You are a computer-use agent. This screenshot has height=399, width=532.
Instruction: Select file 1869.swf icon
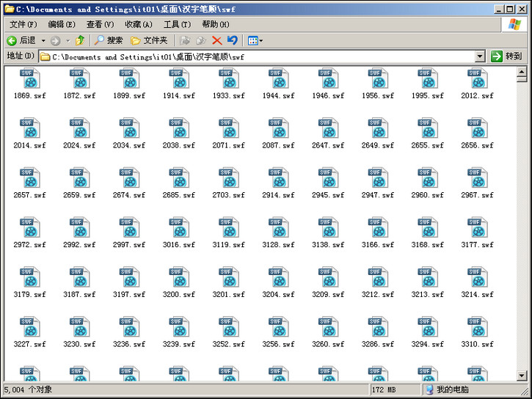tap(30, 78)
